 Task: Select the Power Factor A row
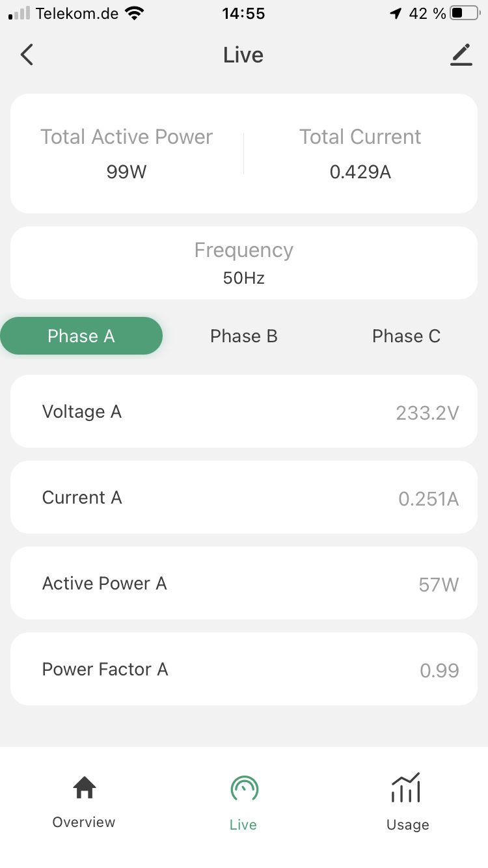point(244,669)
